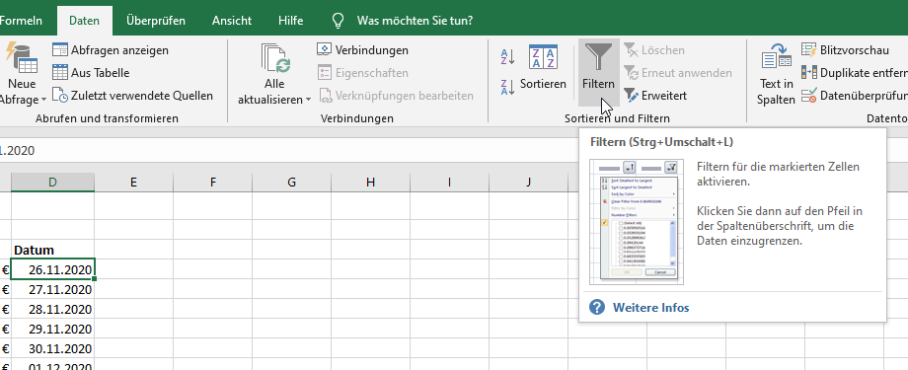Sort ascending with the A-Z icon
This screenshot has height=370, width=908.
point(508,57)
